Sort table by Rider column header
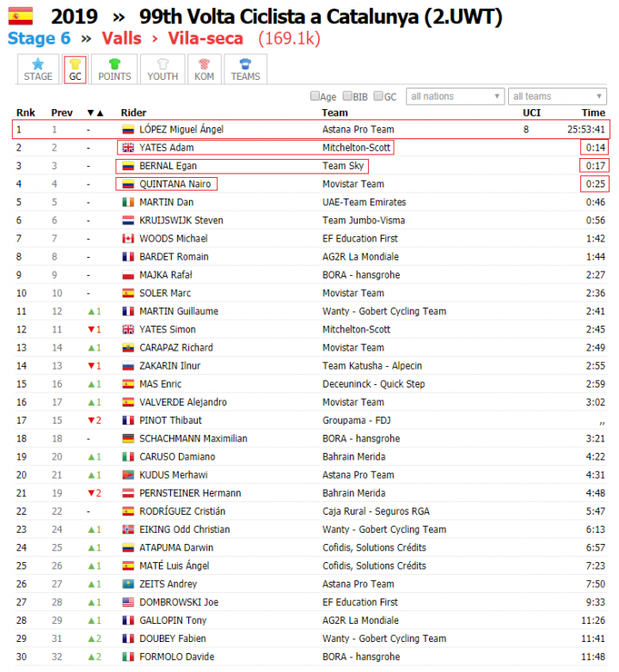Image resolution: width=619 pixels, height=672 pixels. (x=133, y=113)
